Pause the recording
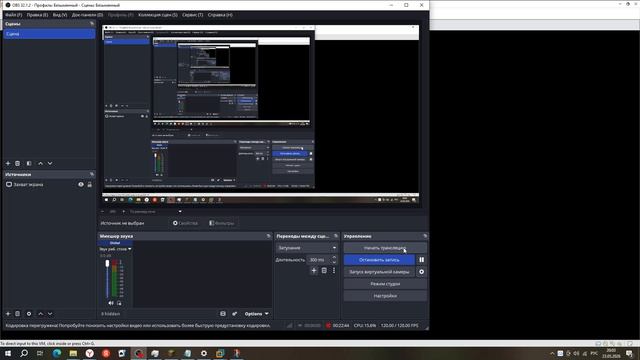Screen dimensions: 640x360 (x=422, y=260)
